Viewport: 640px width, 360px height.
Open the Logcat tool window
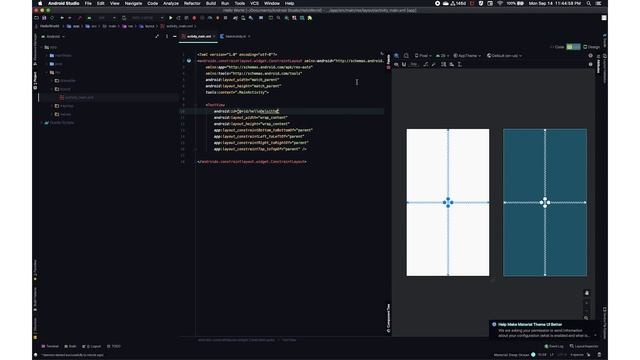pos(92,346)
